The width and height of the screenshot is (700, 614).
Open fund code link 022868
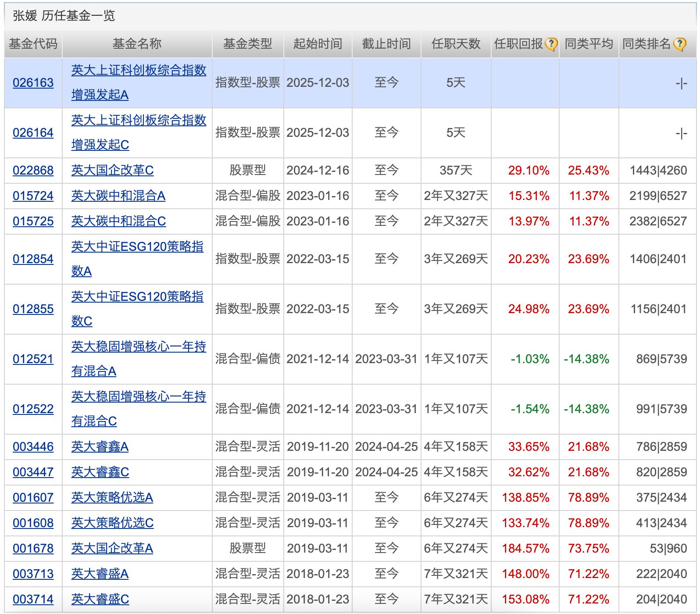[33, 170]
